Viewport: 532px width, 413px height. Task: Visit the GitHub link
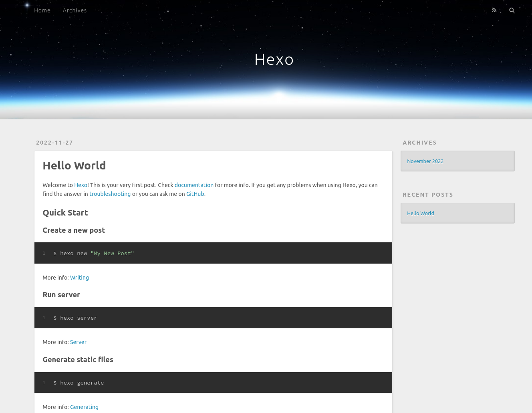coord(195,194)
